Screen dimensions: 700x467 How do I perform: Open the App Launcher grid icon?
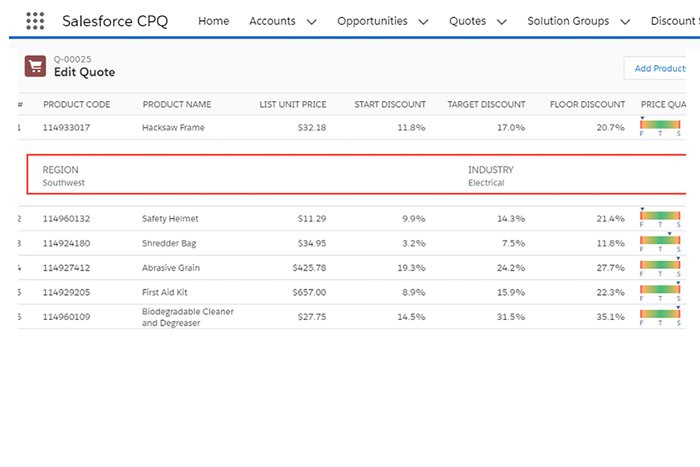35,21
